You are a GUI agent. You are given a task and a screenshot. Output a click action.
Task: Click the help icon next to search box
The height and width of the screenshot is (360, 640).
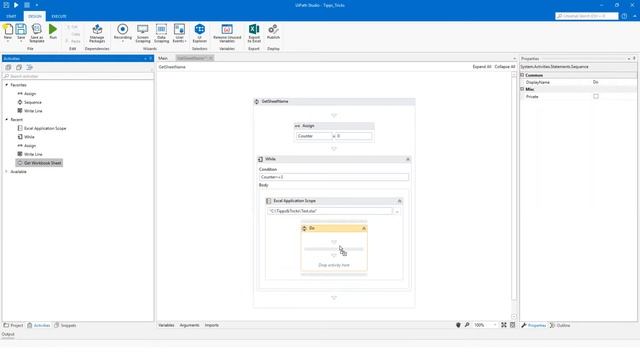click(624, 16)
